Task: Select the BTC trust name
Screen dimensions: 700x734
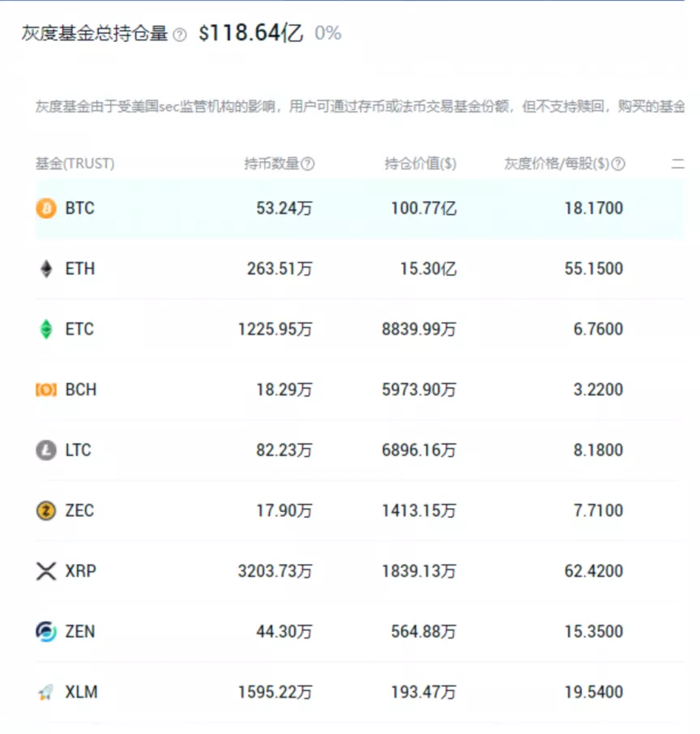Action: pos(79,208)
